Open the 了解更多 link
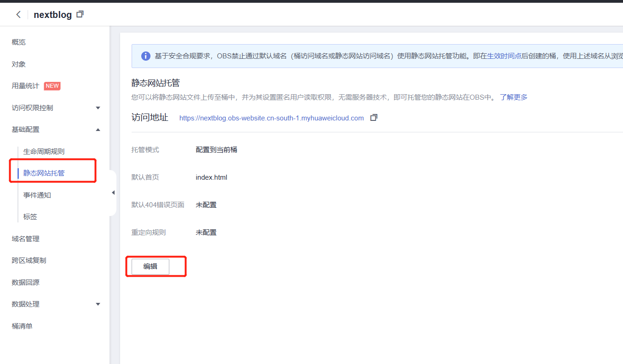 point(514,97)
